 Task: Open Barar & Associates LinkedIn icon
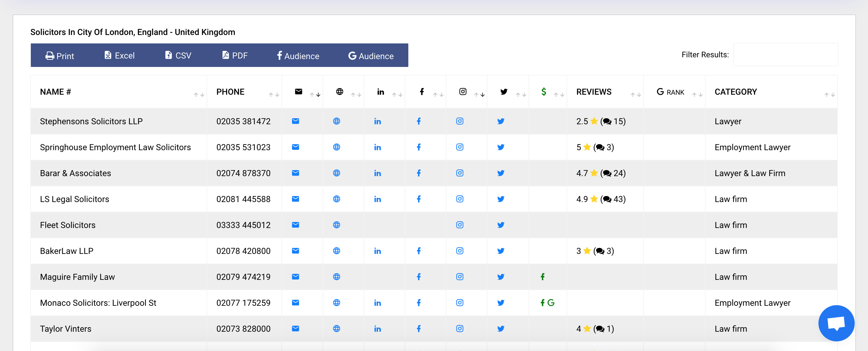pyautogui.click(x=378, y=173)
